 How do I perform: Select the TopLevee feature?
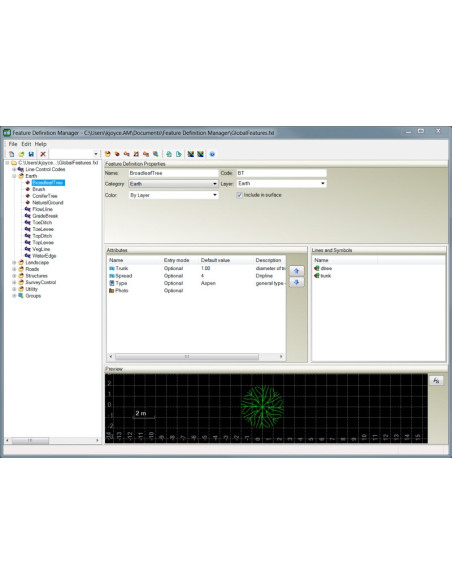[x=43, y=243]
